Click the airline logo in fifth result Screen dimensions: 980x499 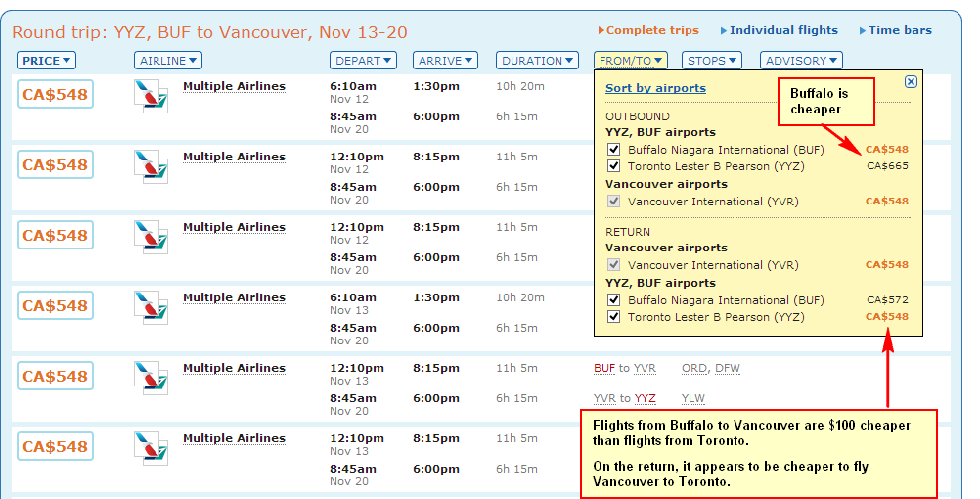152,378
